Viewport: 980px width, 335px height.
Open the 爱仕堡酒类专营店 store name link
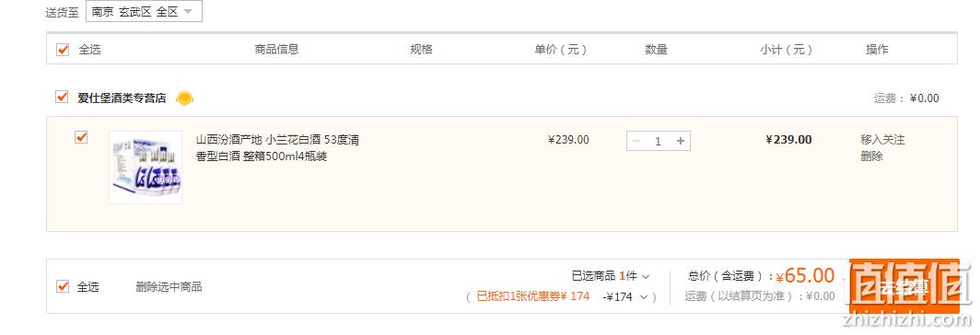[122, 98]
